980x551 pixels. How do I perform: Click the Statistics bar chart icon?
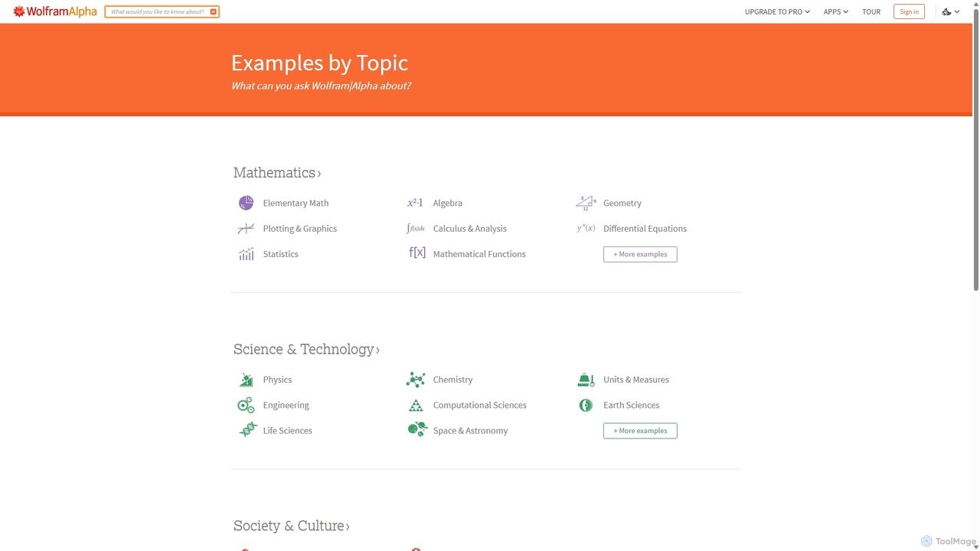(x=246, y=254)
